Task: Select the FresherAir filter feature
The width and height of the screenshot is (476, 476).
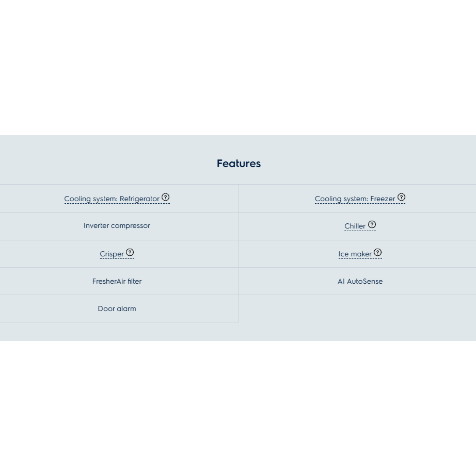Action: point(117,281)
